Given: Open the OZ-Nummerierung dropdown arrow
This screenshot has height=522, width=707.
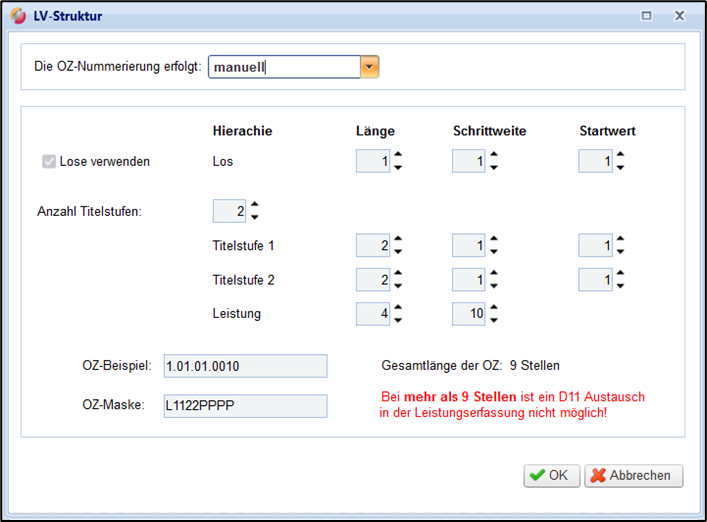Looking at the screenshot, I should pyautogui.click(x=370, y=67).
